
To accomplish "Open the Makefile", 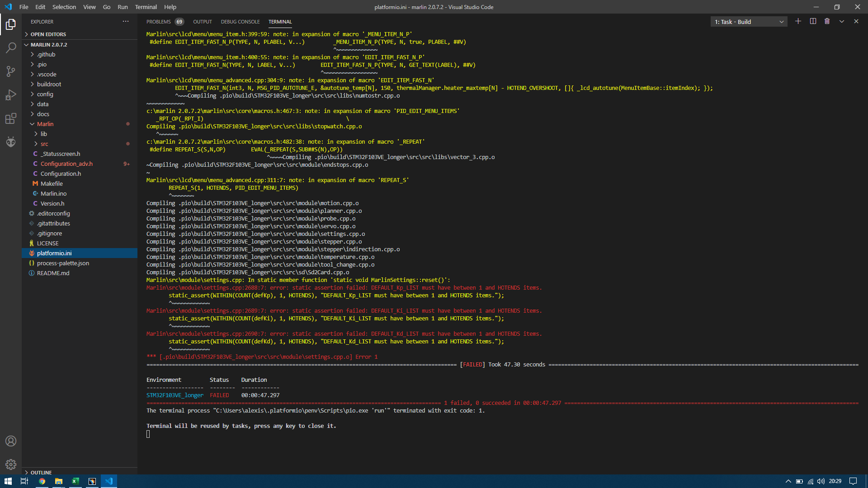I will coord(80,183).
